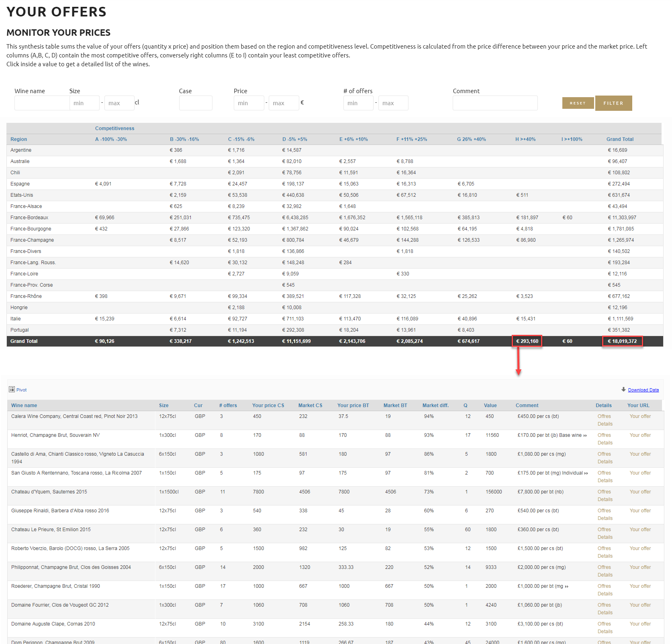The width and height of the screenshot is (672, 644).
Task: Click offers count 17 for Roederer Cristal
Action: click(x=223, y=587)
